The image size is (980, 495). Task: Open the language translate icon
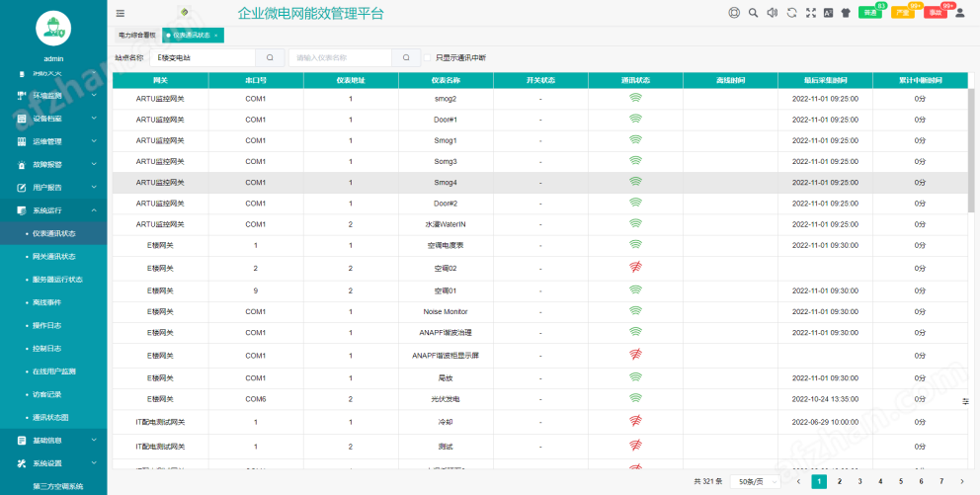828,13
